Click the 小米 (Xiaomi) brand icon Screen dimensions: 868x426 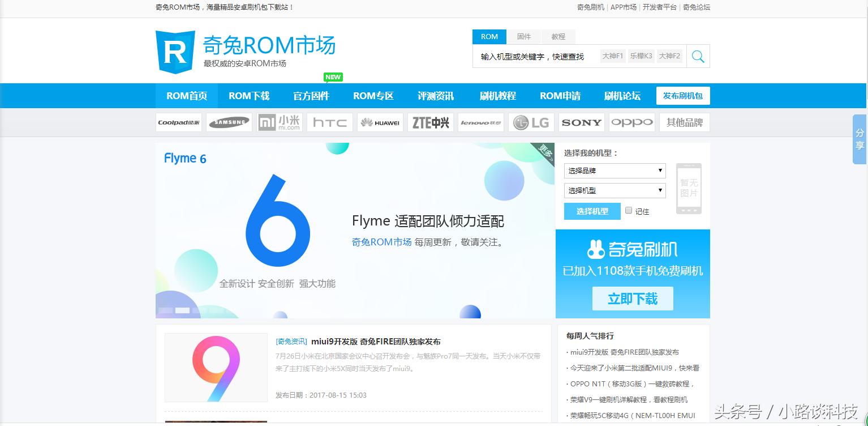[279, 122]
